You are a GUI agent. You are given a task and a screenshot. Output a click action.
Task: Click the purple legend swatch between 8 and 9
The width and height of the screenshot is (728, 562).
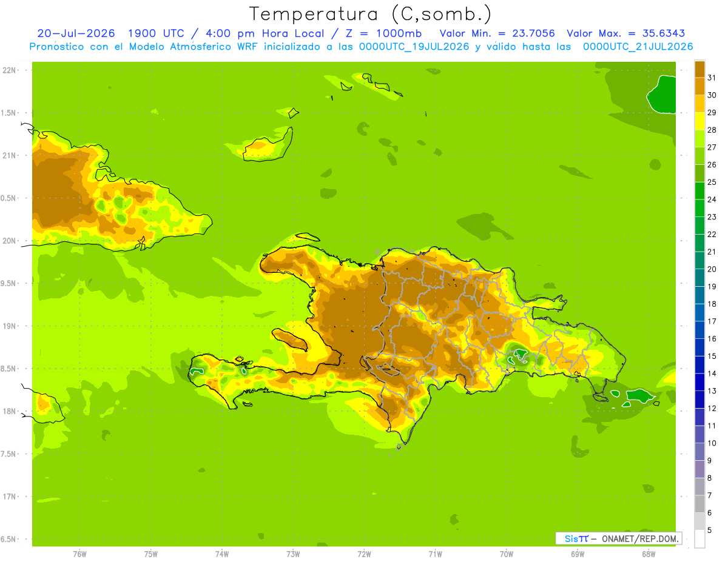(699, 469)
